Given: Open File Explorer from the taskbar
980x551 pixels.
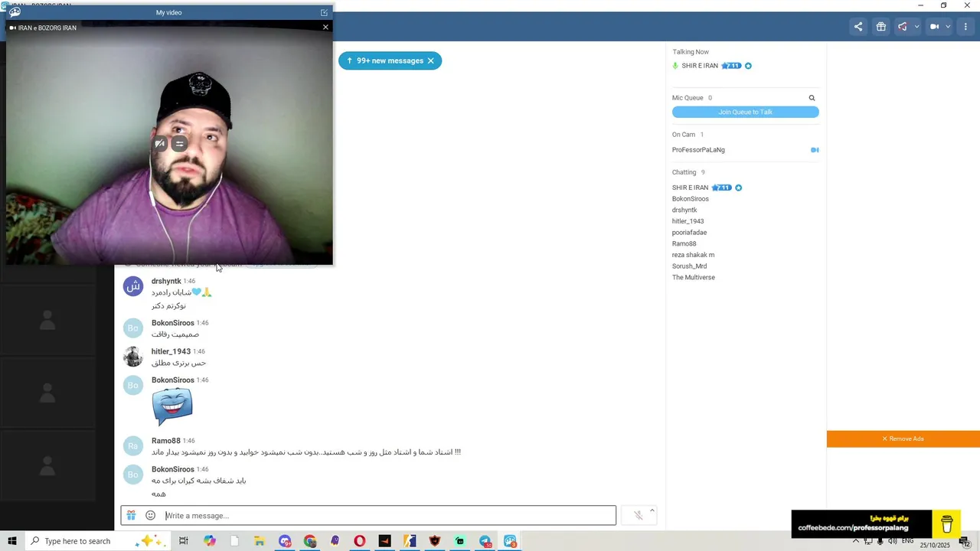Looking at the screenshot, I should click(x=260, y=541).
